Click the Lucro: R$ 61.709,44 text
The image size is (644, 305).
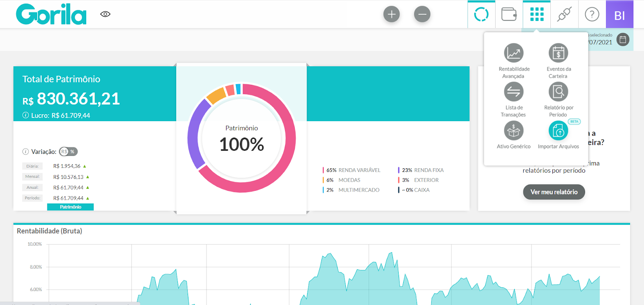coord(61,115)
